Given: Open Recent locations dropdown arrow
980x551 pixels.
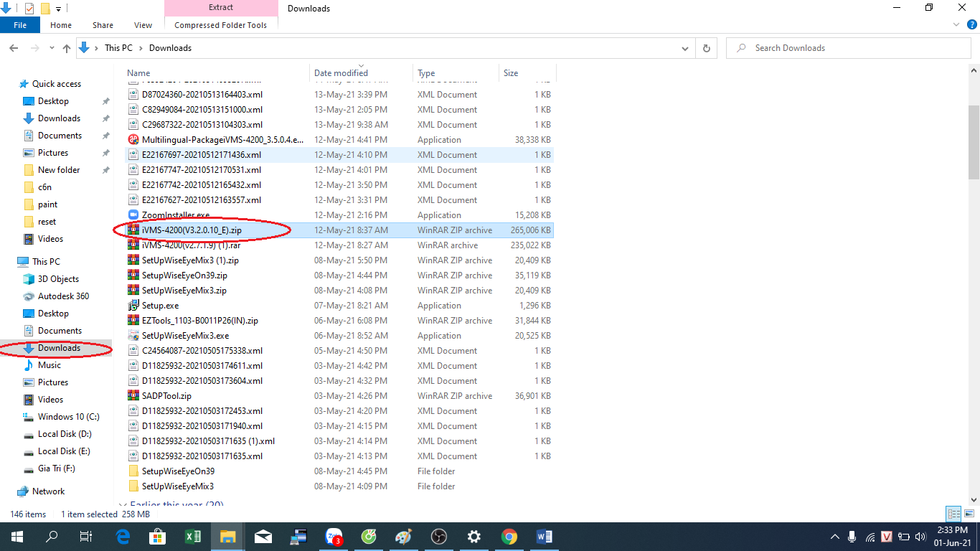Looking at the screenshot, I should 52,48.
